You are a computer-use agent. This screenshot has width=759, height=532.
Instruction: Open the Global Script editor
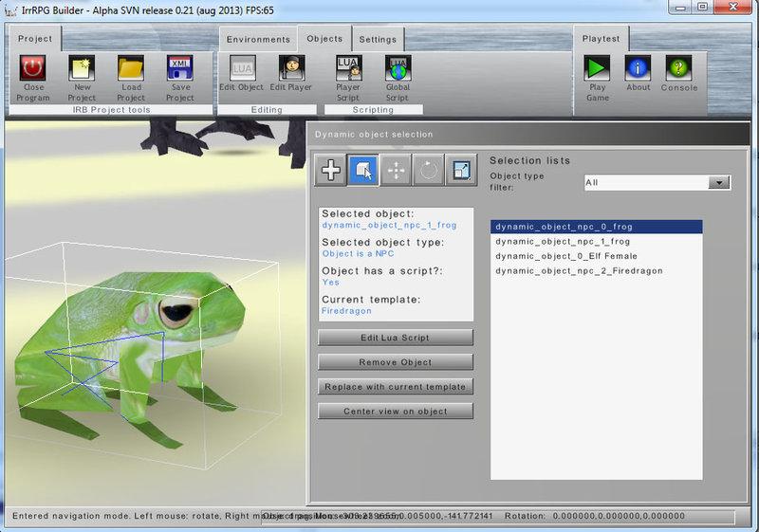[x=398, y=68]
